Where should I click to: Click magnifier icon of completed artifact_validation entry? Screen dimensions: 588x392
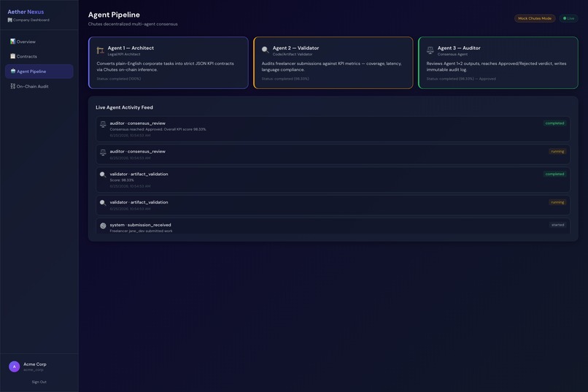103,174
